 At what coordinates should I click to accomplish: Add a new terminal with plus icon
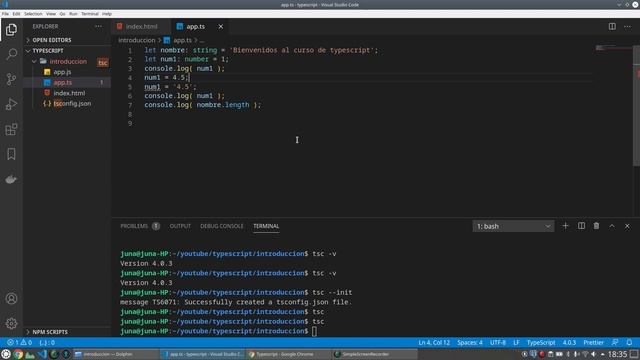[x=565, y=226]
